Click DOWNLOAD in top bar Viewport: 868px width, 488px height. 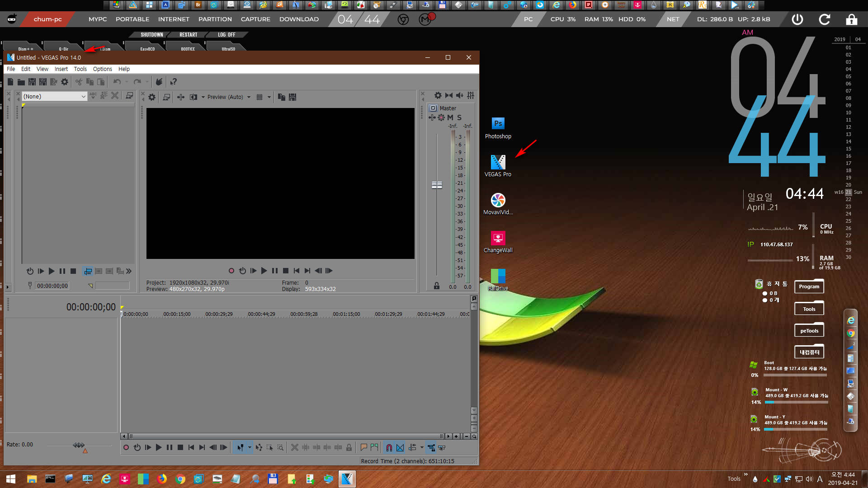click(x=299, y=19)
